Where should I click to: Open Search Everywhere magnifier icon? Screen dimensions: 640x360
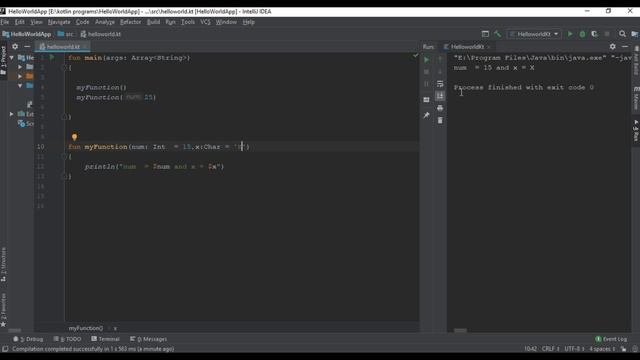point(622,34)
